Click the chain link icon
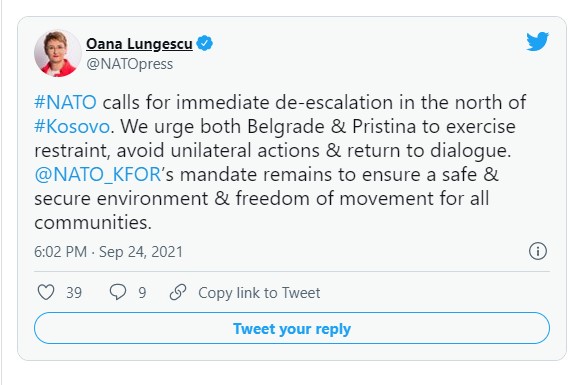Image resolution: width=575 pixels, height=385 pixels. pos(178,292)
